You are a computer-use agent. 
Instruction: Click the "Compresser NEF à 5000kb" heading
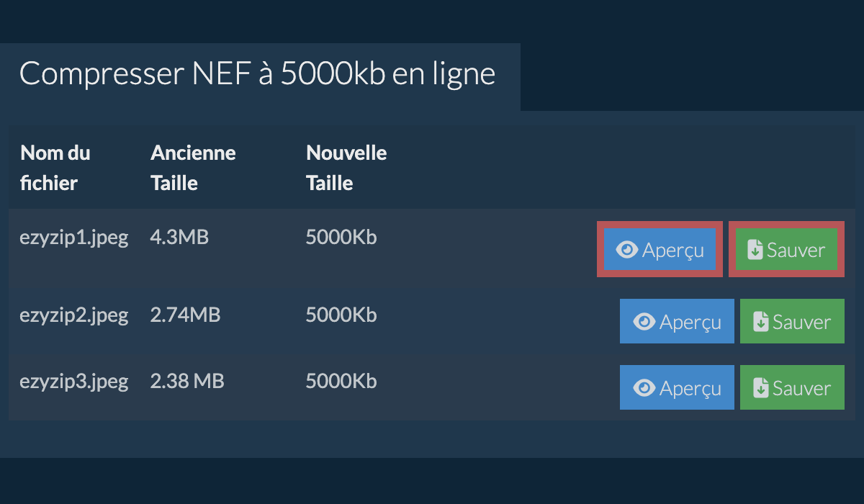click(x=257, y=74)
